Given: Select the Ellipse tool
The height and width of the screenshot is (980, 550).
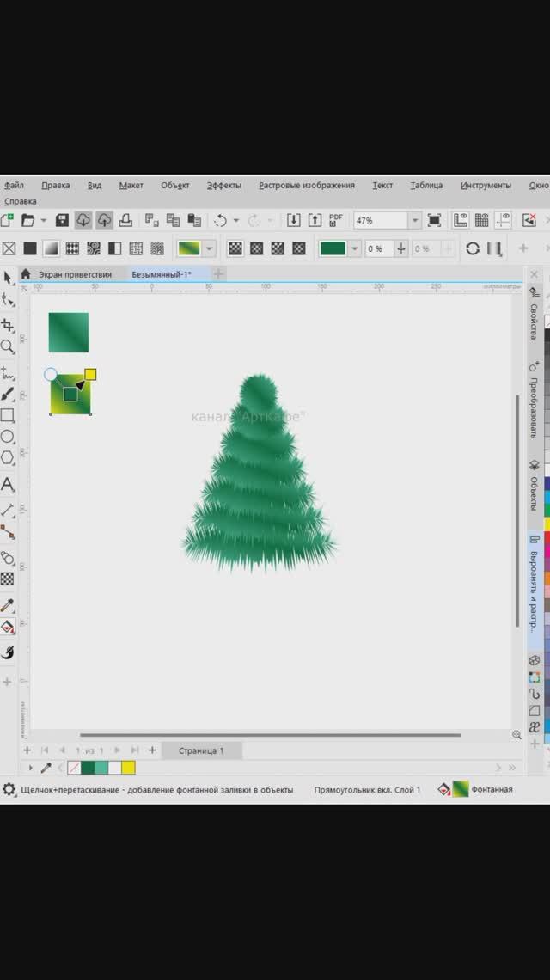Looking at the screenshot, I should click(8, 436).
